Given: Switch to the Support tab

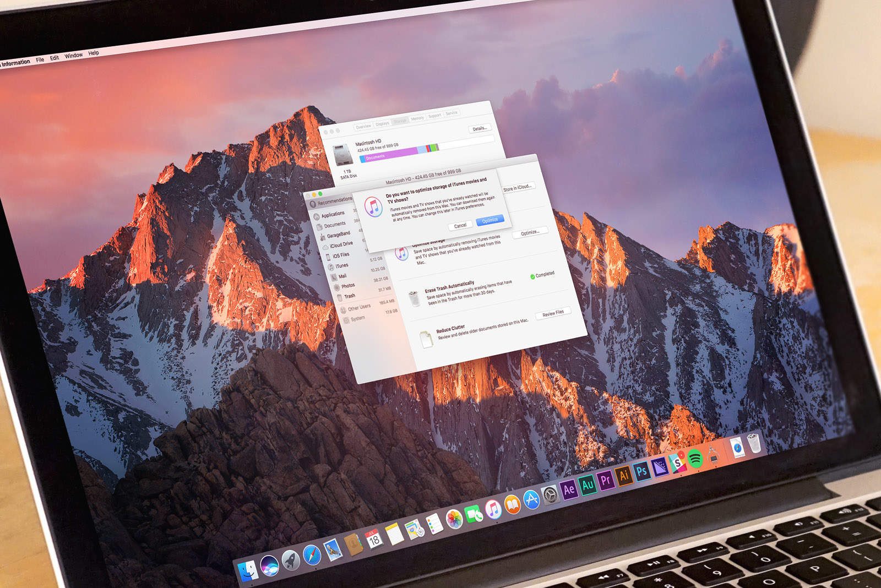Looking at the screenshot, I should click(435, 115).
